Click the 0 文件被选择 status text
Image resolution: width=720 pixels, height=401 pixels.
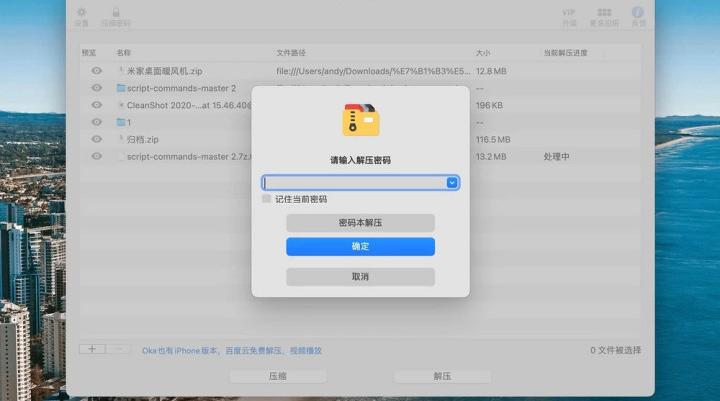[616, 350]
